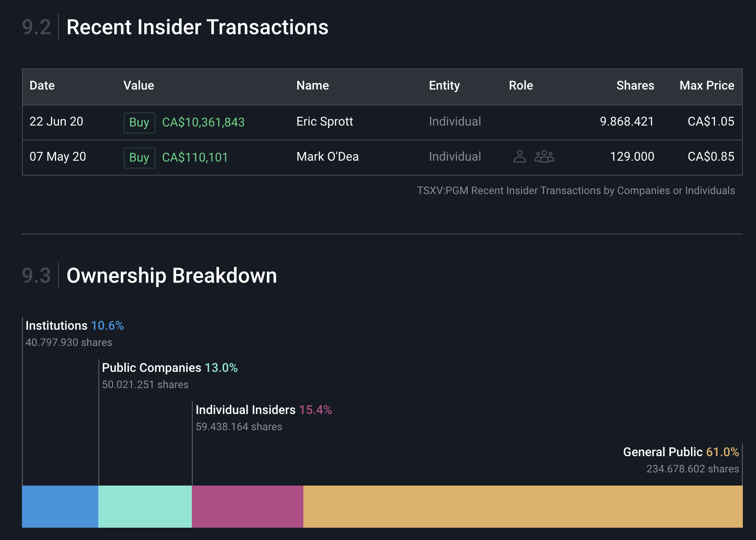Click the Buy tag in Eric Sprott row
756x540 pixels.
point(139,122)
